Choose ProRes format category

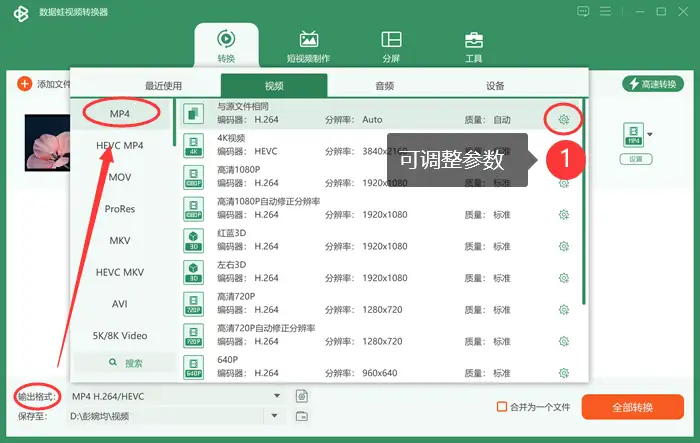120,209
